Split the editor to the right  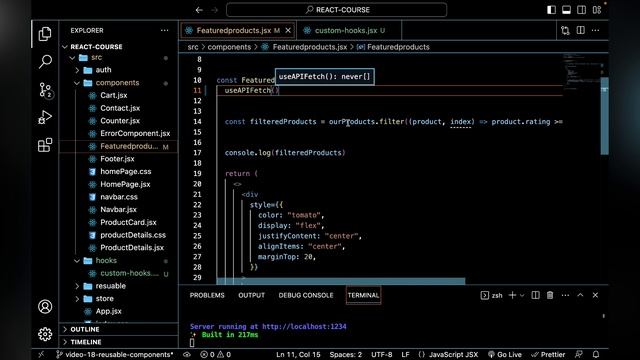[580, 30]
